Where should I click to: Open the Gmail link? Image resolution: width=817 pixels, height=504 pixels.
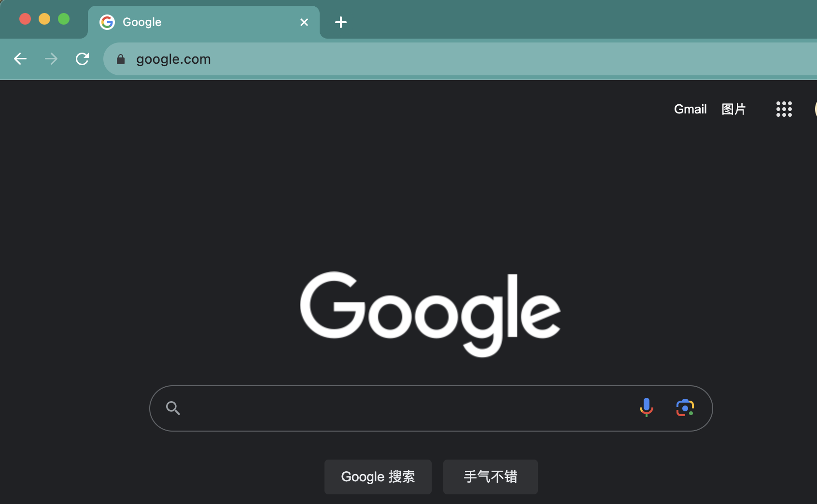pos(690,109)
